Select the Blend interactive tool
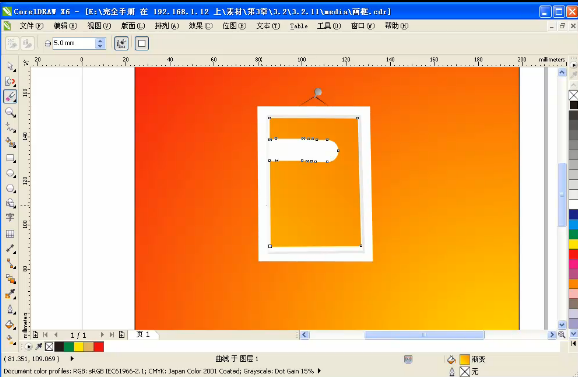578x377 pixels. [x=10, y=279]
